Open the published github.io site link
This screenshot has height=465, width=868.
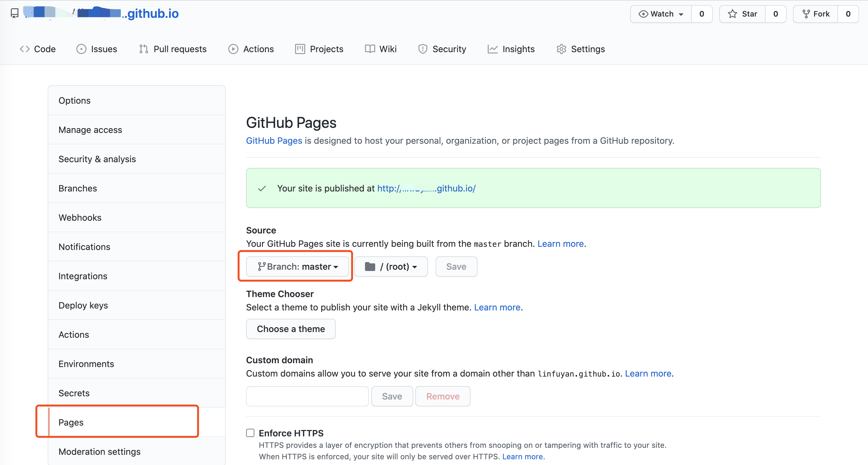[x=426, y=188]
